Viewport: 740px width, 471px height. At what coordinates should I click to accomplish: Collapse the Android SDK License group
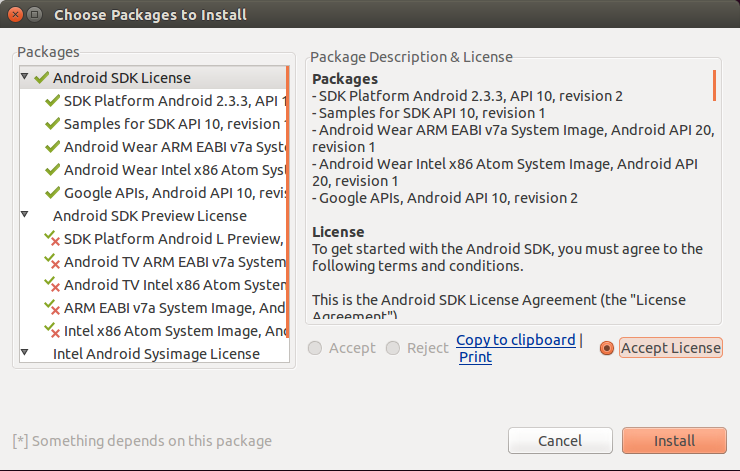[25, 76]
